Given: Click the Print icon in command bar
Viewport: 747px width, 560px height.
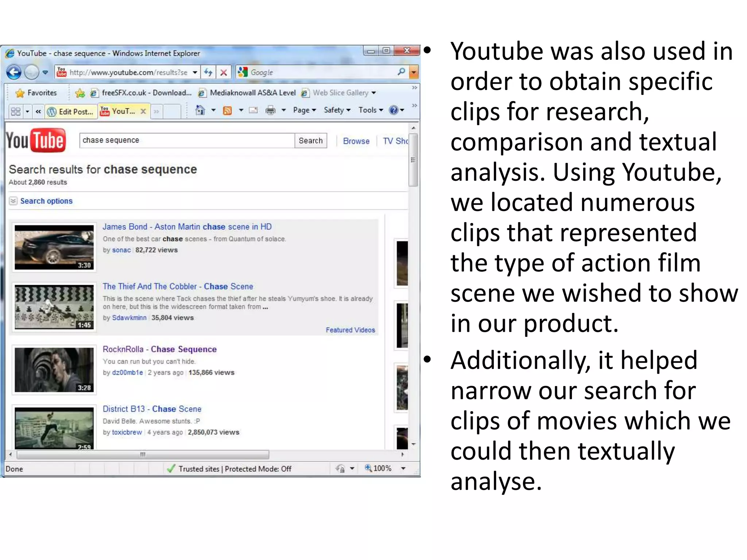Looking at the screenshot, I should point(270,110).
